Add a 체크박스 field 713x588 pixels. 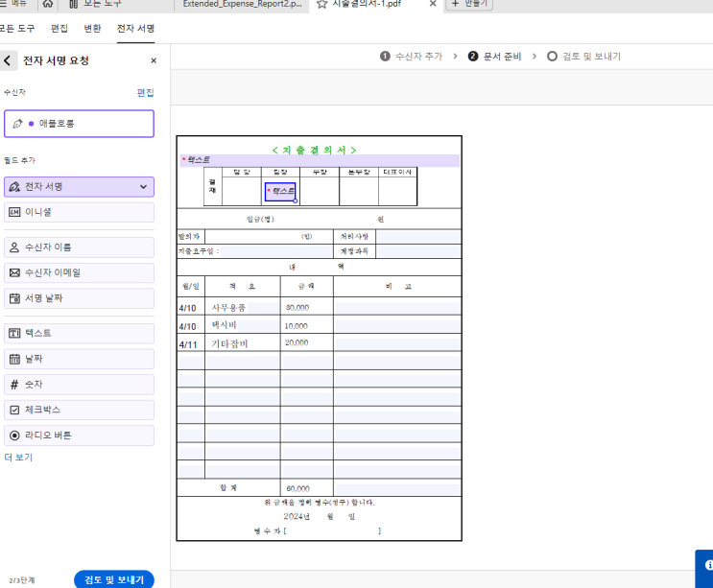coord(79,410)
